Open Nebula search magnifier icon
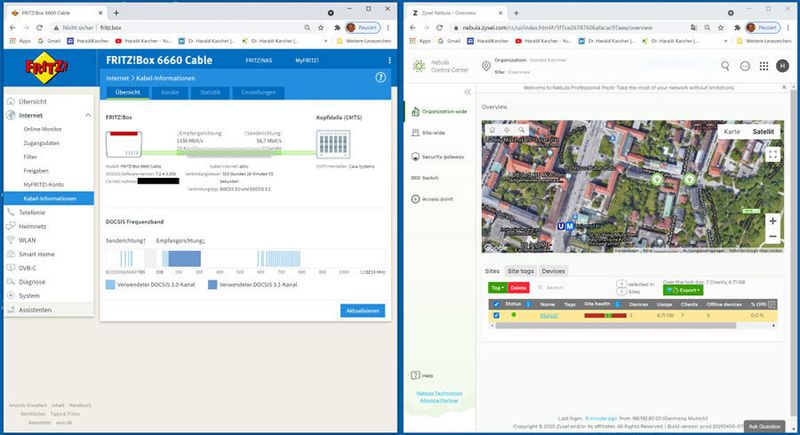 pyautogui.click(x=725, y=66)
